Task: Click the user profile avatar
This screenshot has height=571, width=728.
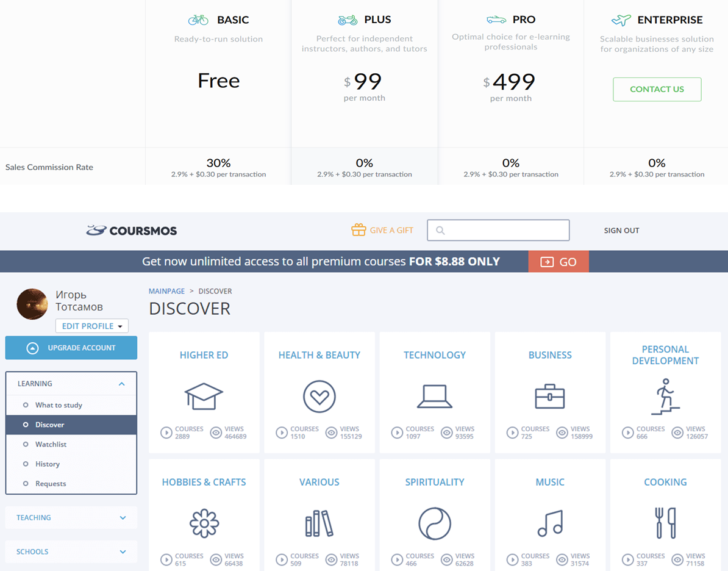Action: [32, 304]
